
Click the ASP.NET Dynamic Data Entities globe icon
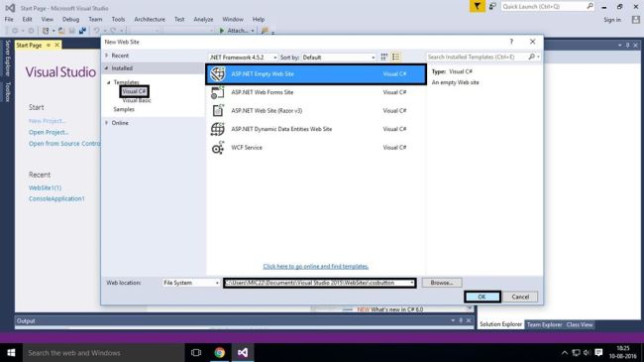pos(218,129)
